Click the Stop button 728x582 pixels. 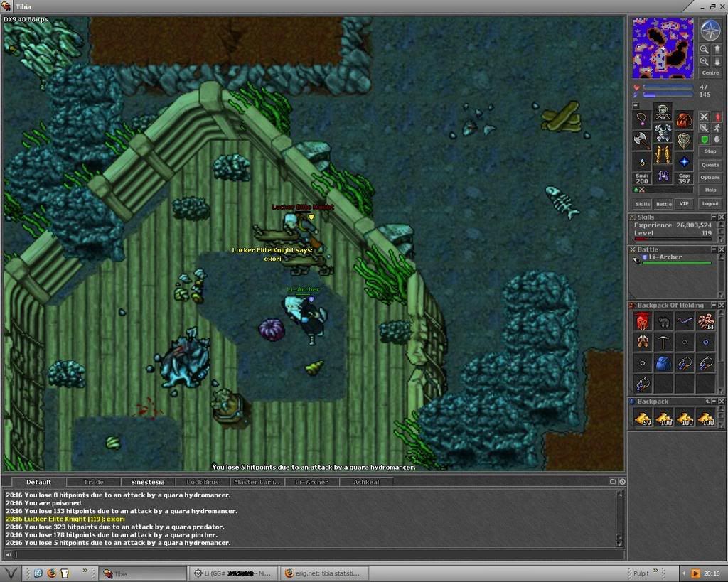(x=710, y=151)
